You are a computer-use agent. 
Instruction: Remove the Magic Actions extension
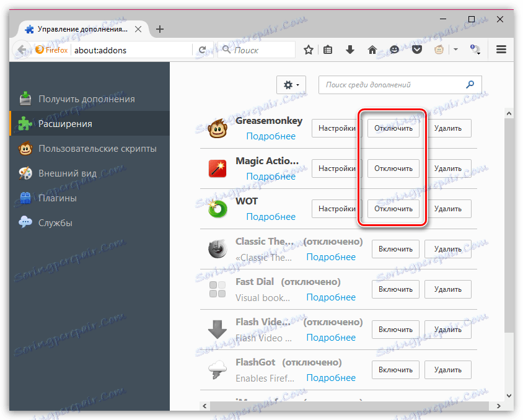(447, 168)
